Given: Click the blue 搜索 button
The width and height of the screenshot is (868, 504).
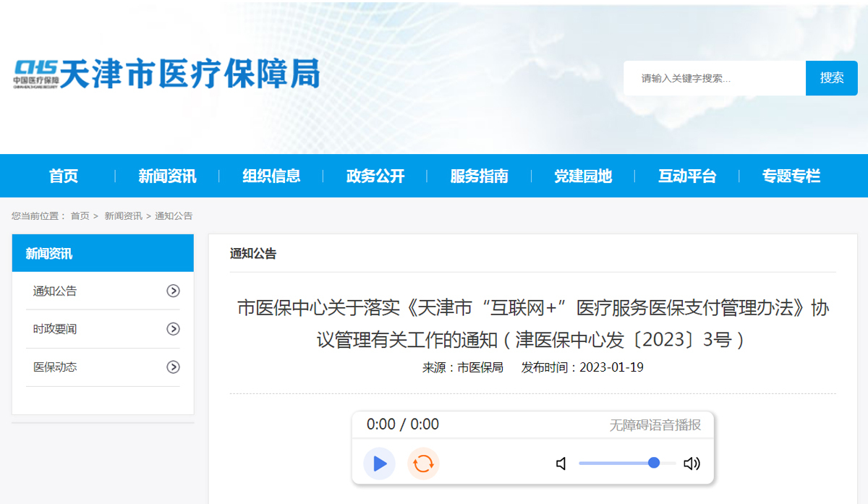Looking at the screenshot, I should pos(832,78).
